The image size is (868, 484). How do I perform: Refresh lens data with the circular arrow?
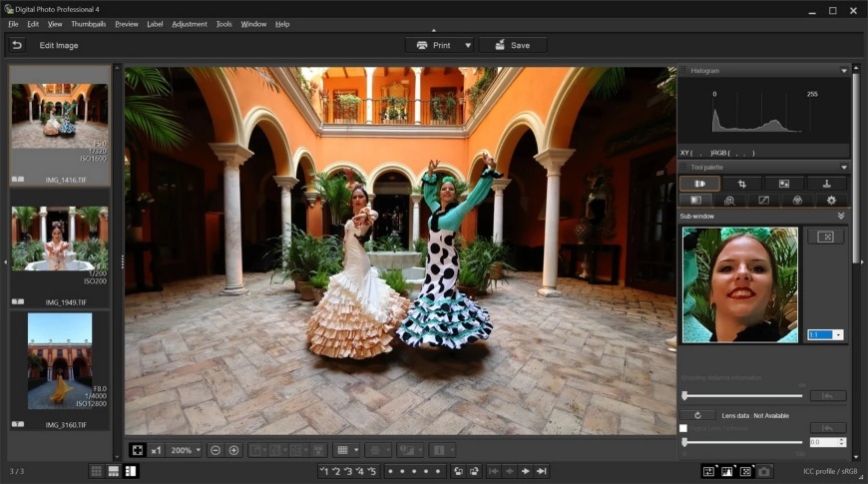click(697, 415)
